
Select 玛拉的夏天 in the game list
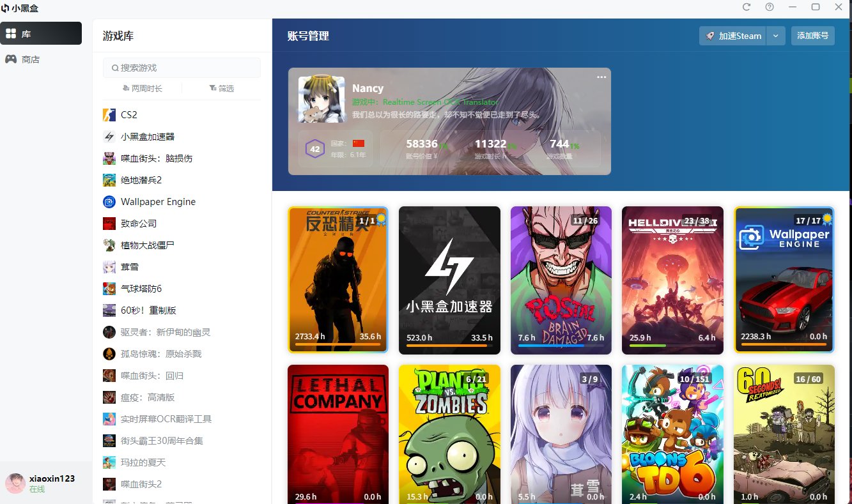182,462
